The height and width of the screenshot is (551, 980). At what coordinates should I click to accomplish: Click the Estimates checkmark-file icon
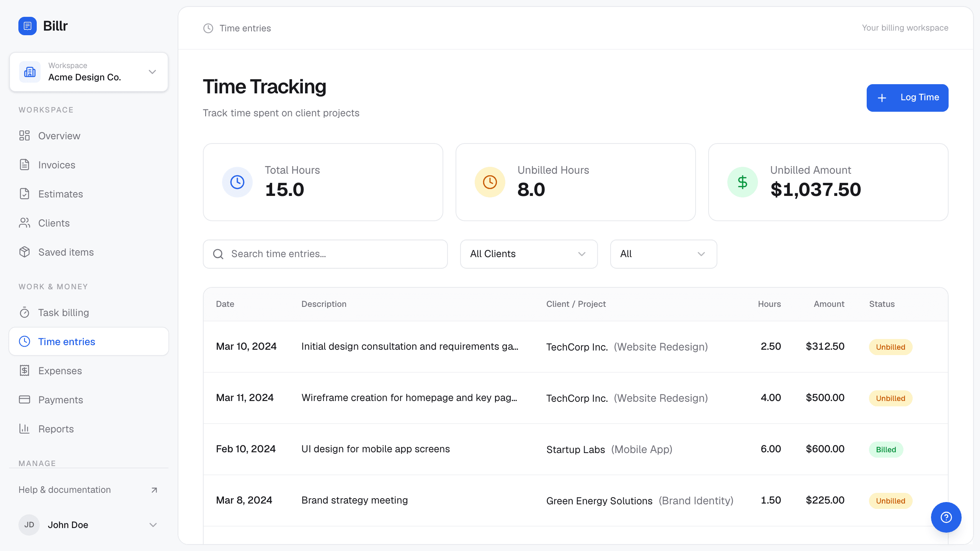(x=24, y=194)
